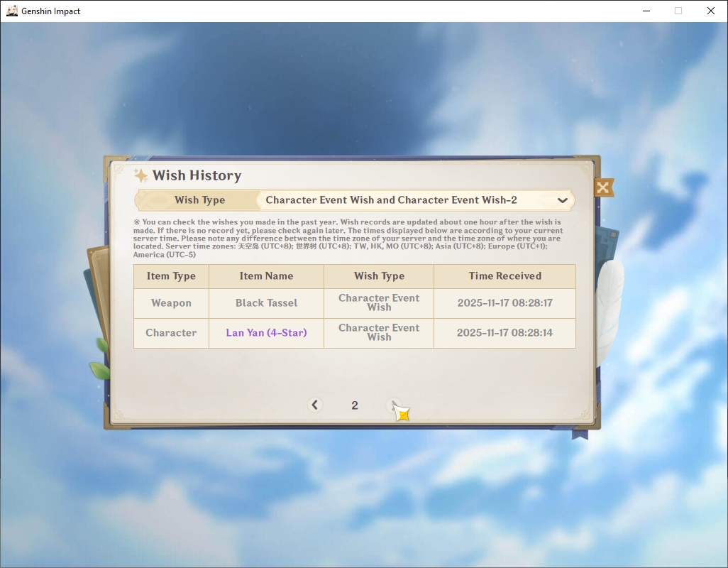The height and width of the screenshot is (568, 728).
Task: Click Black Tassel time 08:28:17 cell
Action: coord(504,302)
